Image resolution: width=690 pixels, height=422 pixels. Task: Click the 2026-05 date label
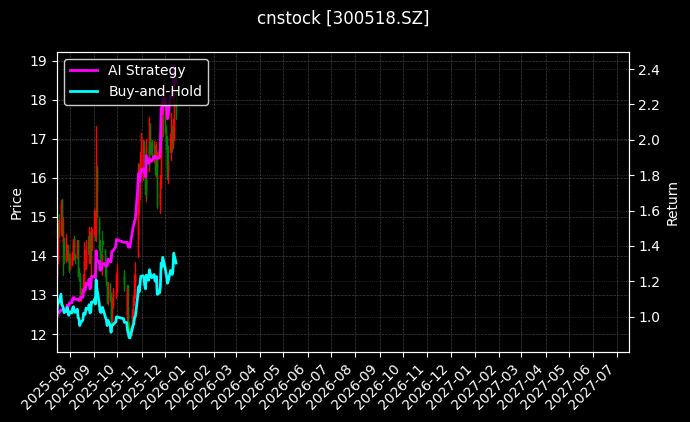258,387
